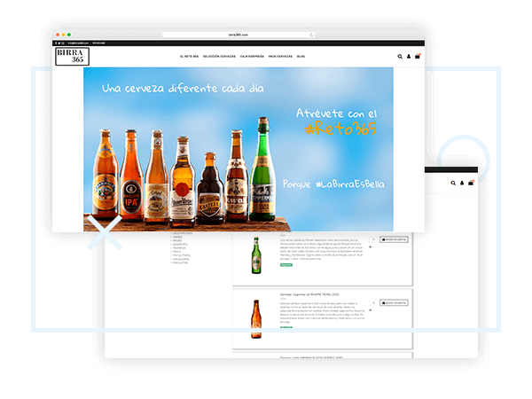532x399 pixels.
Task: Open the shopping cart icon in the front window
Action: coord(418,57)
